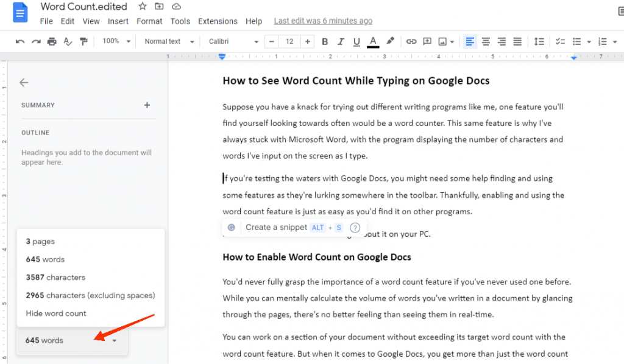Open the spelling and grammar check
This screenshot has height=364, width=624.
[68, 41]
